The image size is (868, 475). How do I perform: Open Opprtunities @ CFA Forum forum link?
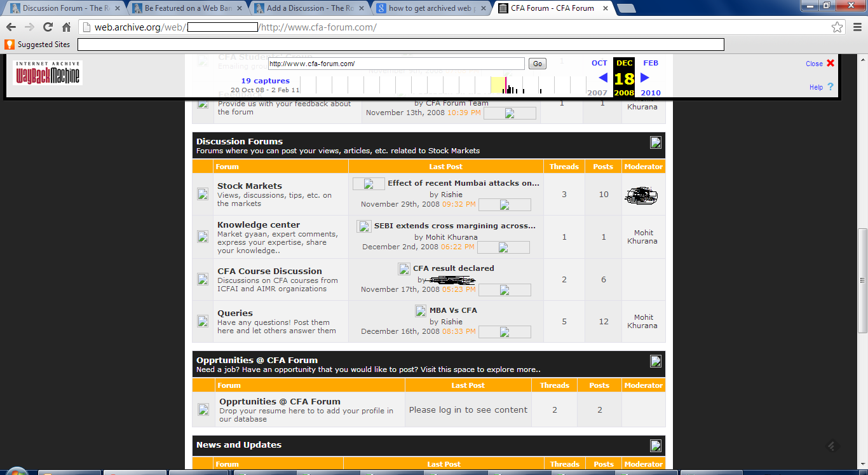(280, 402)
